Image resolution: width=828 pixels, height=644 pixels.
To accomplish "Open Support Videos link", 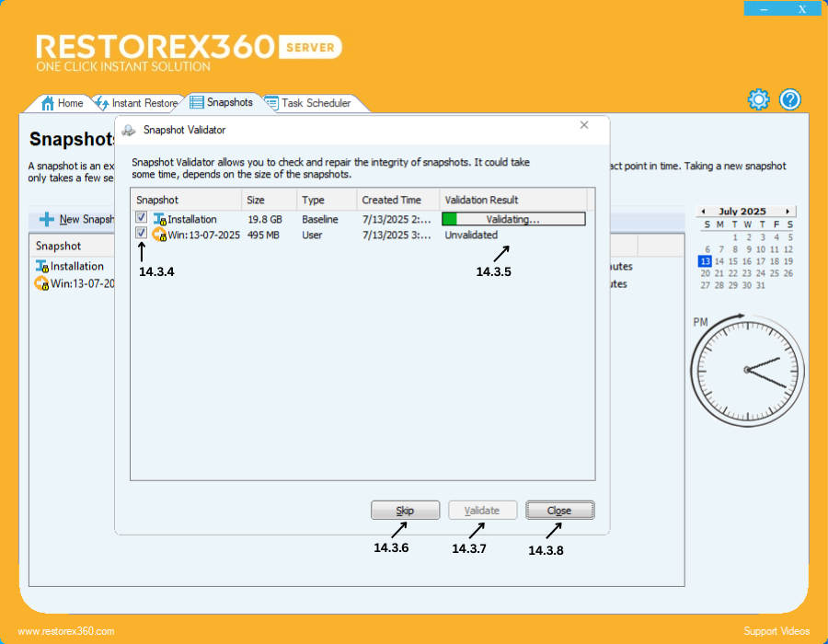I will (776, 631).
